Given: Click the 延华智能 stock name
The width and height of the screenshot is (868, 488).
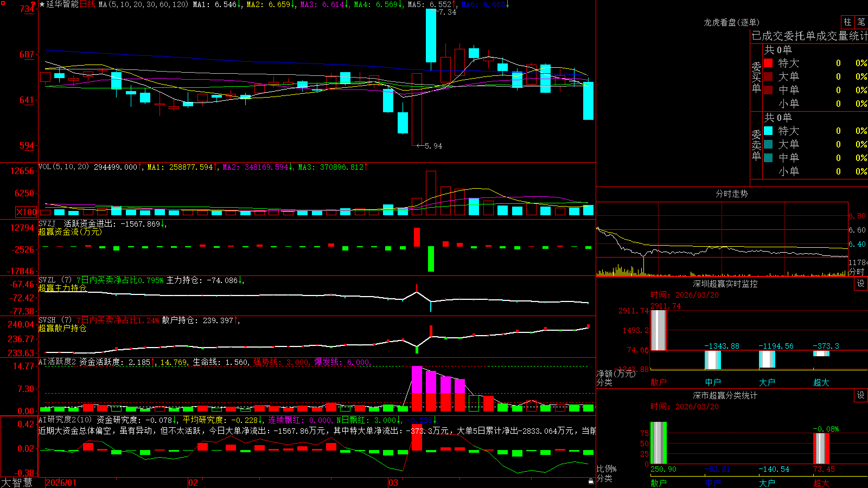Looking at the screenshot, I should [62, 4].
